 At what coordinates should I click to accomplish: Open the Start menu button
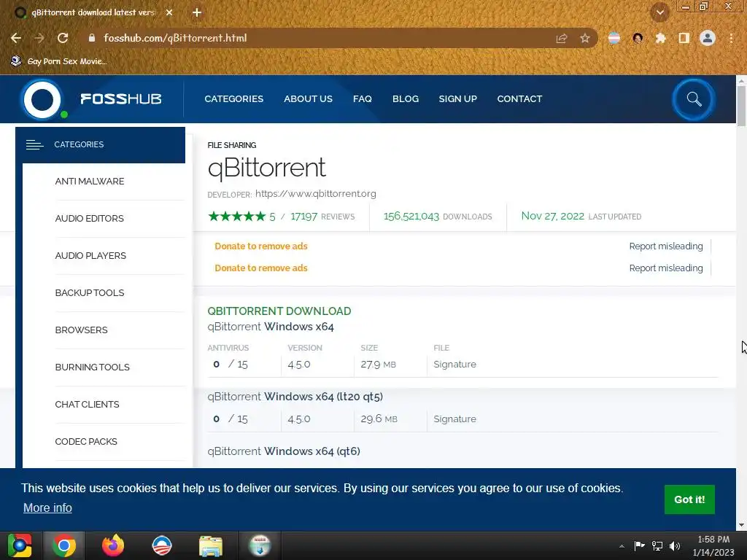(x=20, y=545)
